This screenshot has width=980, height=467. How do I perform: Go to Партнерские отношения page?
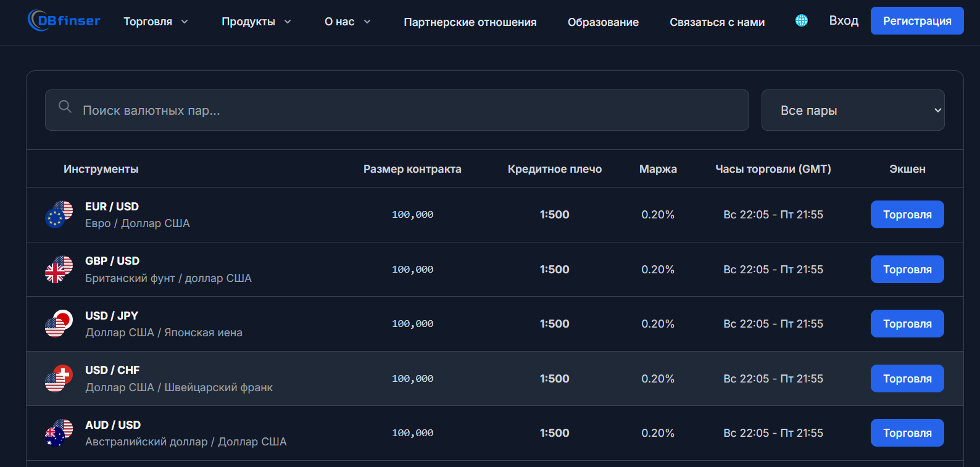click(470, 22)
